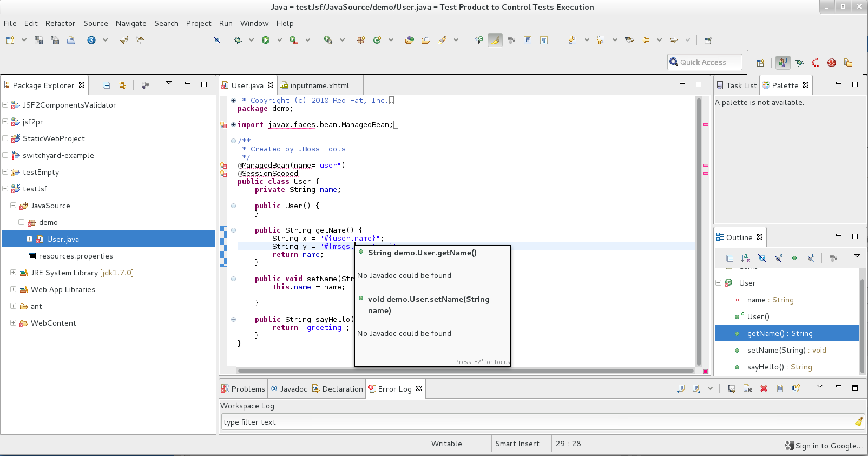Select setName(String) in the Outline

pos(787,350)
